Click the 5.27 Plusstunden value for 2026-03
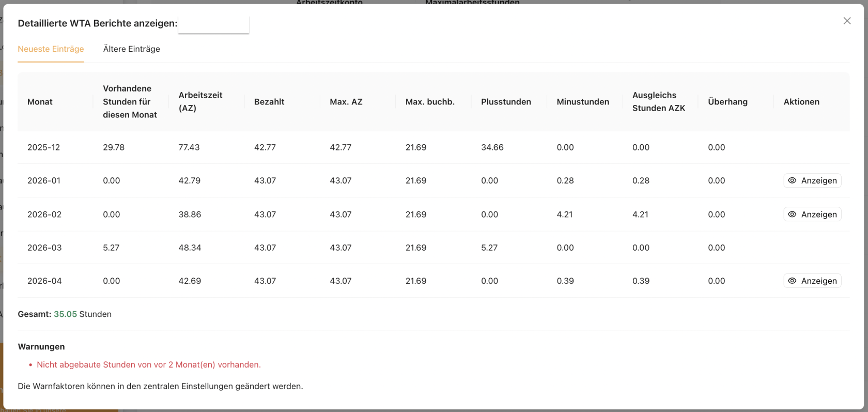The height and width of the screenshot is (412, 868). click(489, 248)
